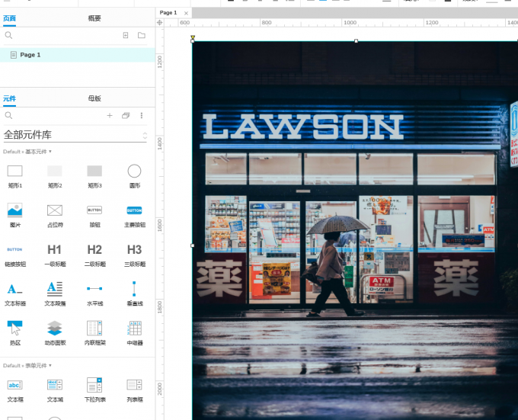Select the List Box (列表框) form widget
This screenshot has height=420, width=518.
click(135, 390)
